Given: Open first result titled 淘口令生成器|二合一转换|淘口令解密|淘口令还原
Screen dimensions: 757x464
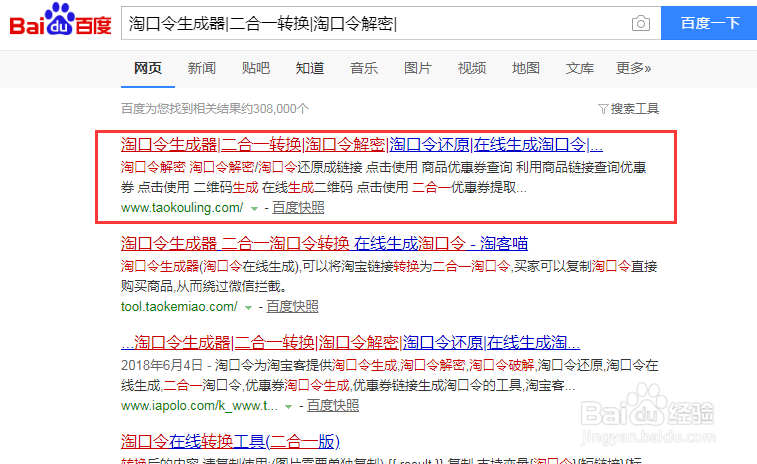Looking at the screenshot, I should pyautogui.click(x=362, y=144).
